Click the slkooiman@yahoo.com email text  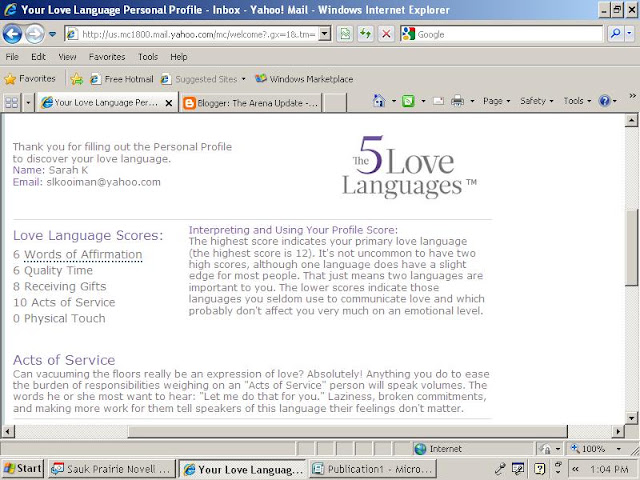pyautogui.click(x=103, y=182)
